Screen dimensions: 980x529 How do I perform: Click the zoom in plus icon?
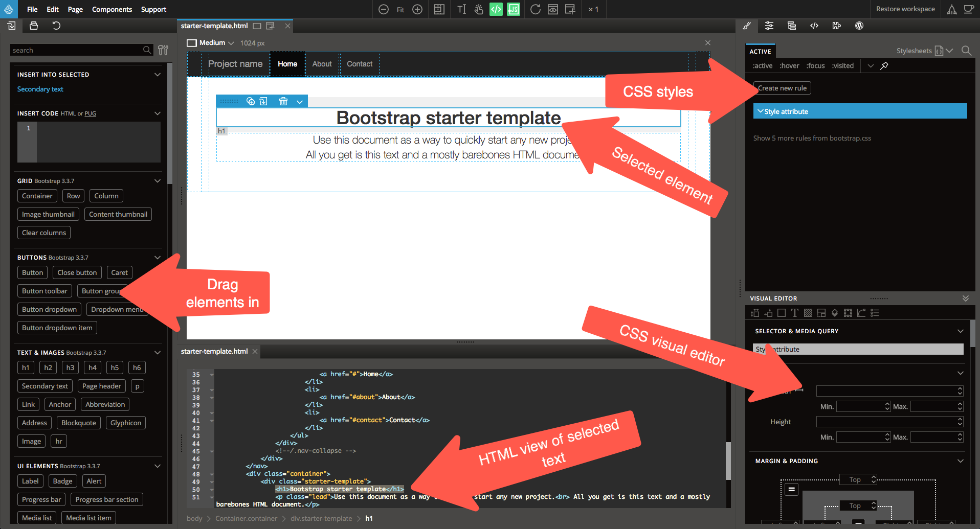tap(417, 9)
